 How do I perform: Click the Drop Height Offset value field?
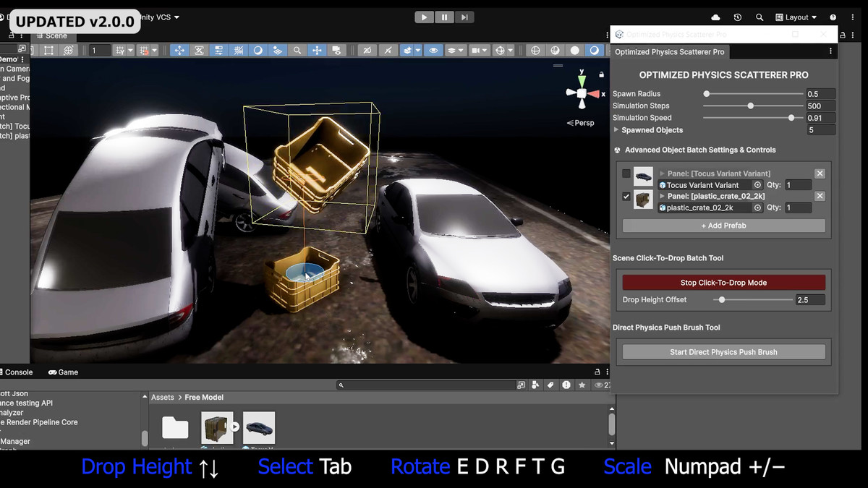click(810, 299)
